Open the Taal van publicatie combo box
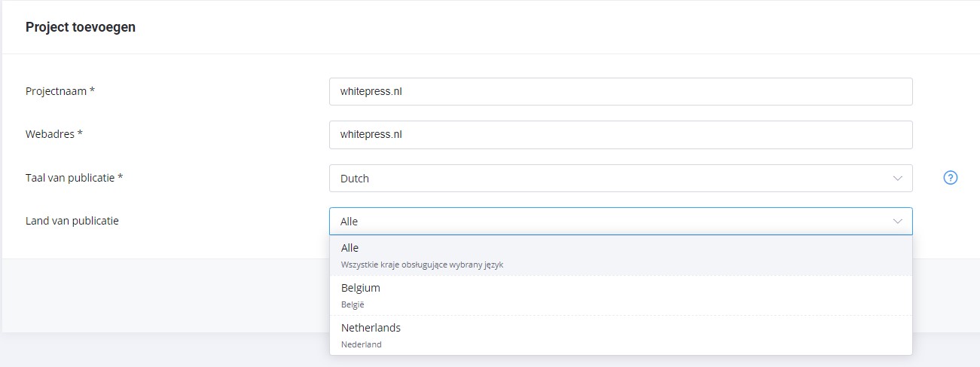The height and width of the screenshot is (367, 980). click(x=621, y=179)
